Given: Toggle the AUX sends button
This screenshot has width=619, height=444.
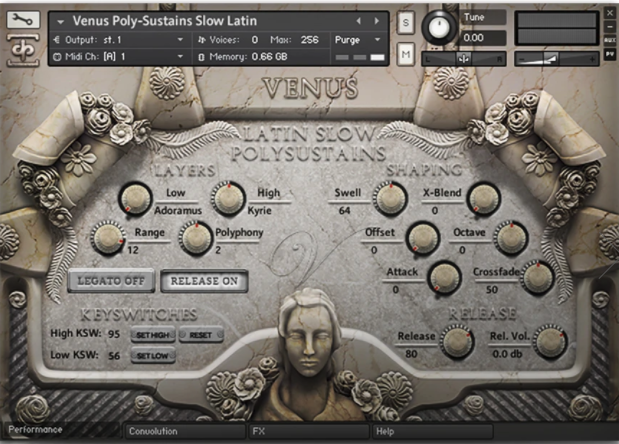Looking at the screenshot, I should tap(610, 40).
